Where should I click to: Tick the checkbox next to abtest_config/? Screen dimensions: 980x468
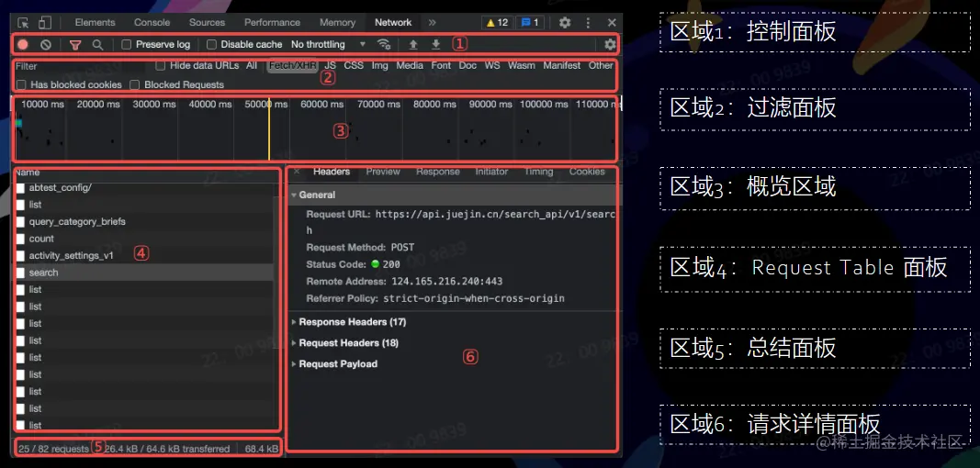coord(20,187)
